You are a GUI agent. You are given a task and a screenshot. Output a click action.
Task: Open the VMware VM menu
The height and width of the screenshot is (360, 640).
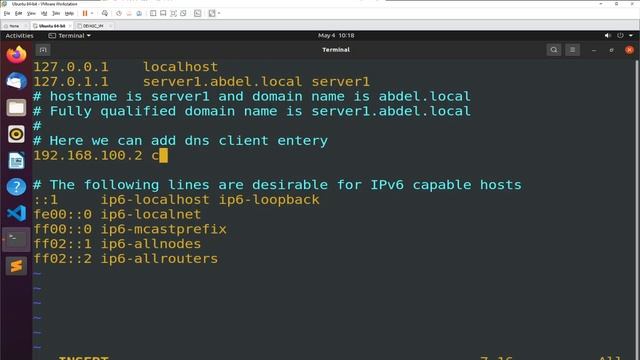pos(44,13)
